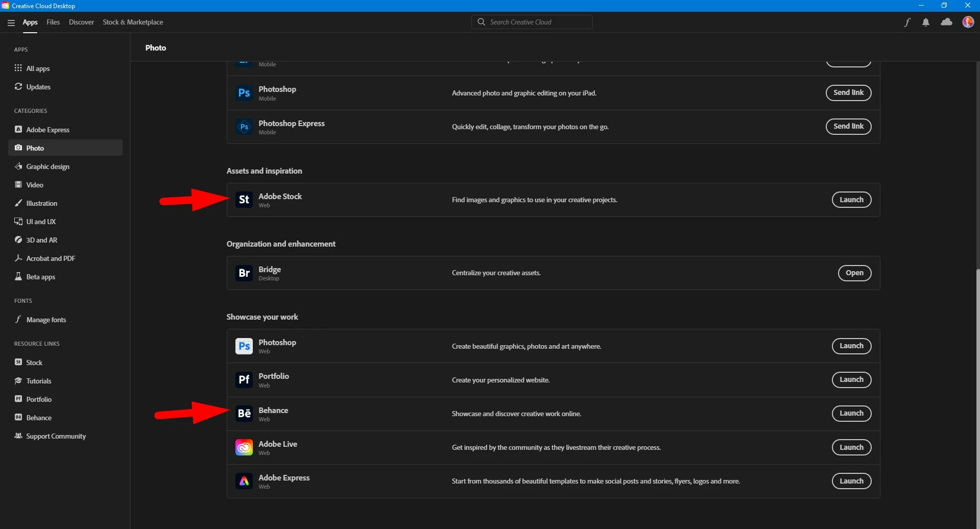The width and height of the screenshot is (980, 529).
Task: Open the user profile avatar
Action: [968, 22]
